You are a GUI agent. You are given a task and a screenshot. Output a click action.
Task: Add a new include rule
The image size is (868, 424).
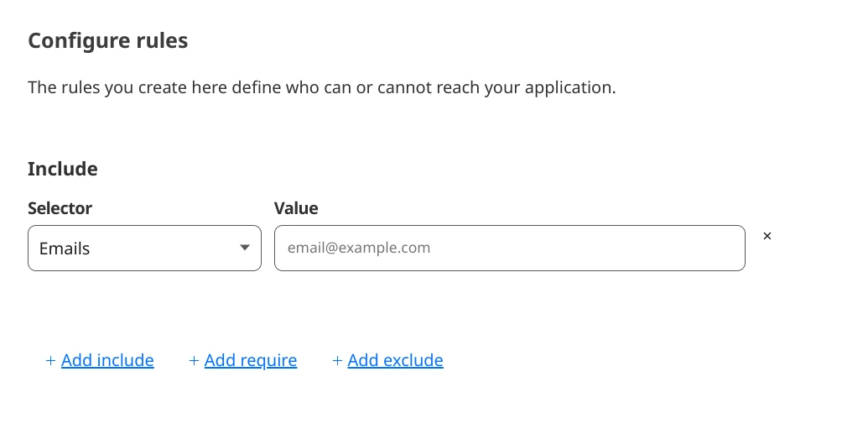click(107, 361)
